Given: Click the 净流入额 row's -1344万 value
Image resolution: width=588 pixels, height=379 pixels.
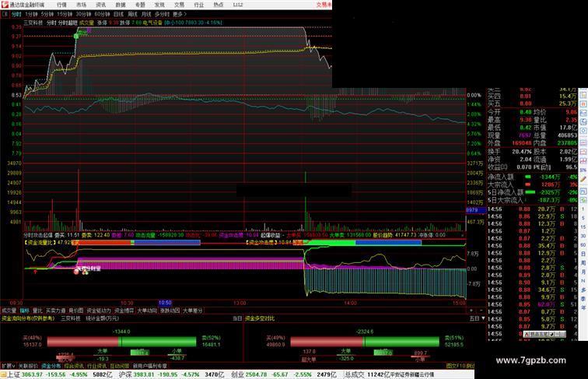Looking at the screenshot, I should [550, 177].
